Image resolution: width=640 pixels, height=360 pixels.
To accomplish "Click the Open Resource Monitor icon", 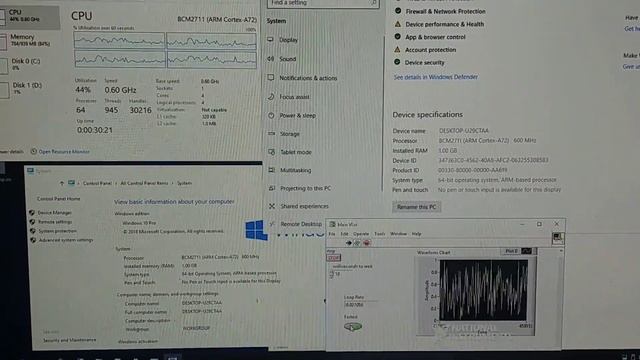I will coord(33,151).
